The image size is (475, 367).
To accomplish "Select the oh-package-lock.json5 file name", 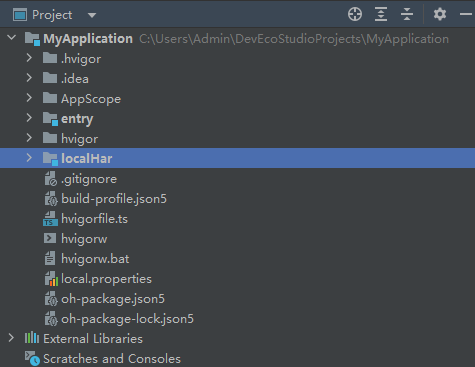I will tap(128, 319).
